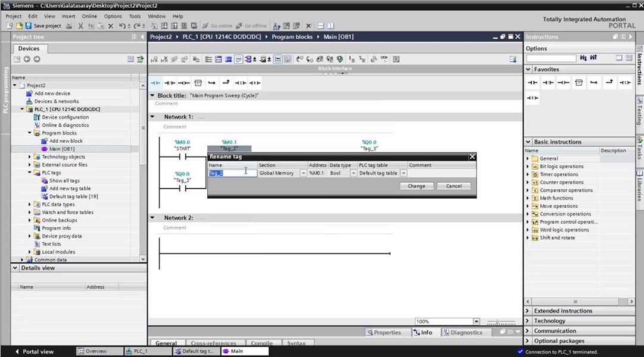
Task: Pick output coil in Instructions Favorites
Action: (564, 83)
